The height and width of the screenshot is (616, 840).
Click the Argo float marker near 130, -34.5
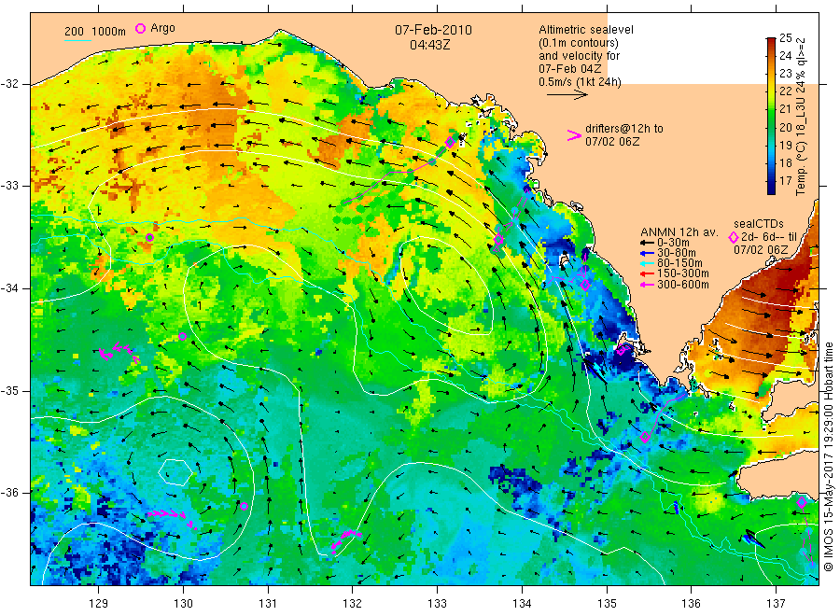click(183, 336)
